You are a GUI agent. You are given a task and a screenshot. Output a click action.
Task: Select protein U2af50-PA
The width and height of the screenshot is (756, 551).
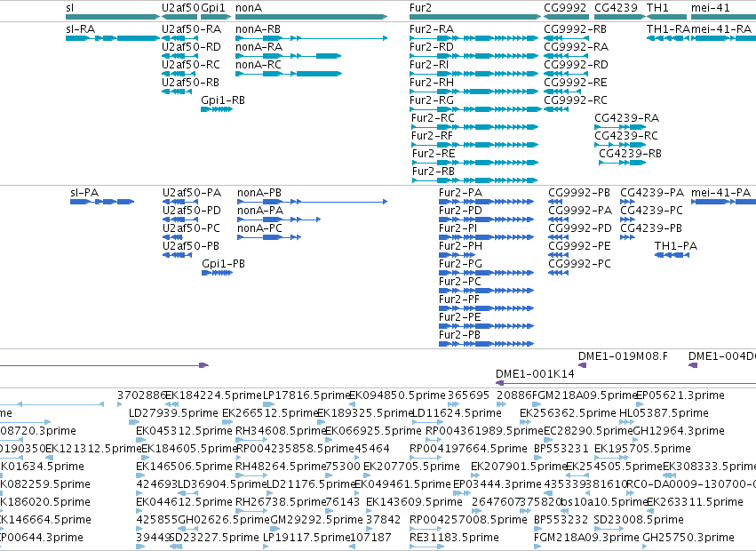pos(179,202)
